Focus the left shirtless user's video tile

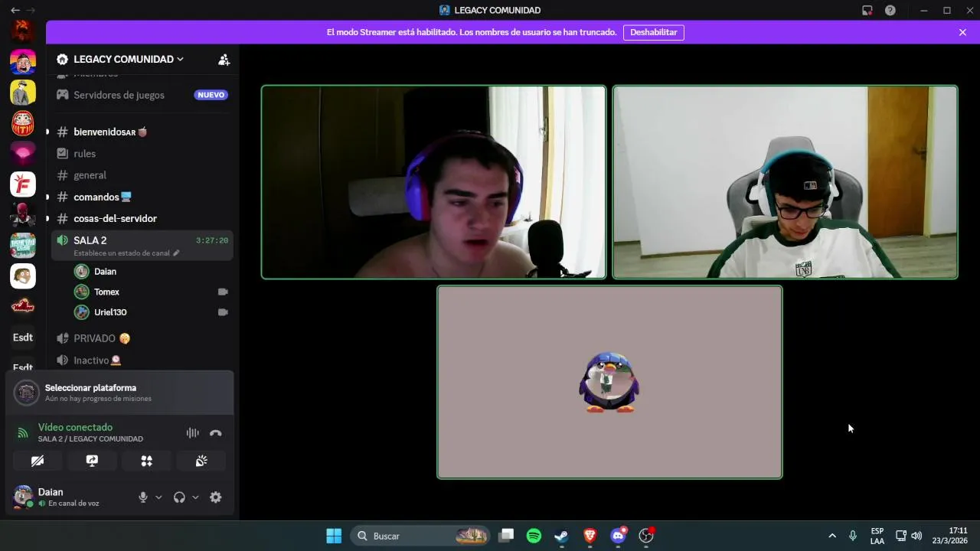(x=433, y=182)
